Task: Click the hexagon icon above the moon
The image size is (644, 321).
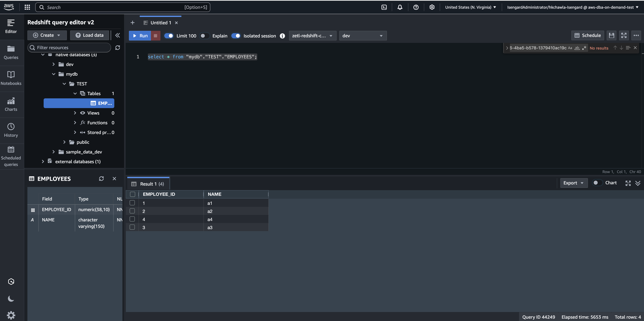Action: tap(11, 282)
